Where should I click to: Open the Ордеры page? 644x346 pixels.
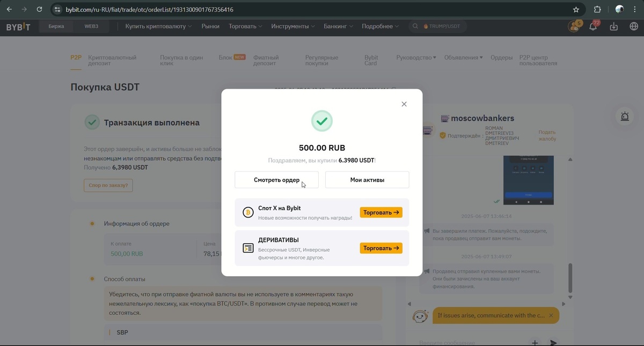[x=502, y=57]
